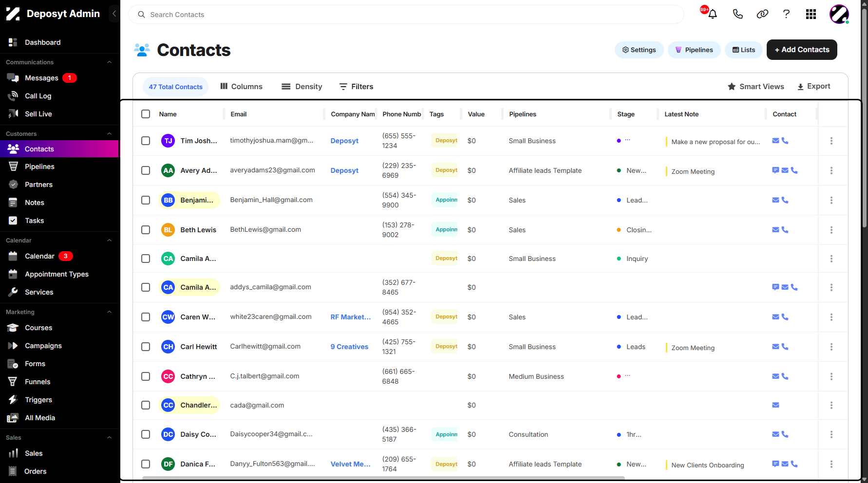Viewport: 868px width, 483px height.
Task: Collapse the Communications sidebar section
Action: (109, 62)
